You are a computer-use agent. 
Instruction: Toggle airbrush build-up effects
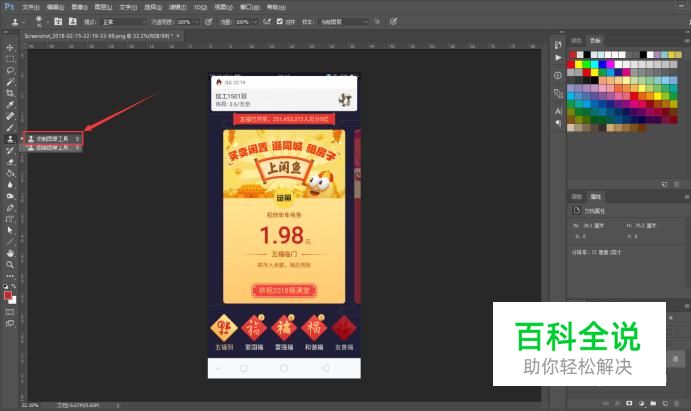point(267,21)
